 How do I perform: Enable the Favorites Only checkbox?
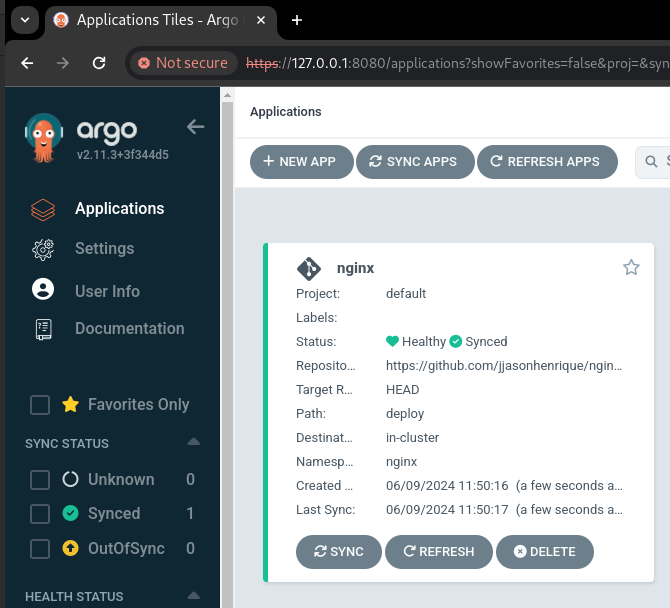(40, 405)
